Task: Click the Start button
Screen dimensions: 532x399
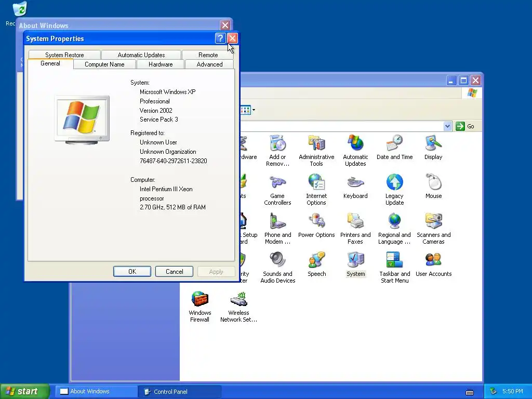Action: click(24, 391)
